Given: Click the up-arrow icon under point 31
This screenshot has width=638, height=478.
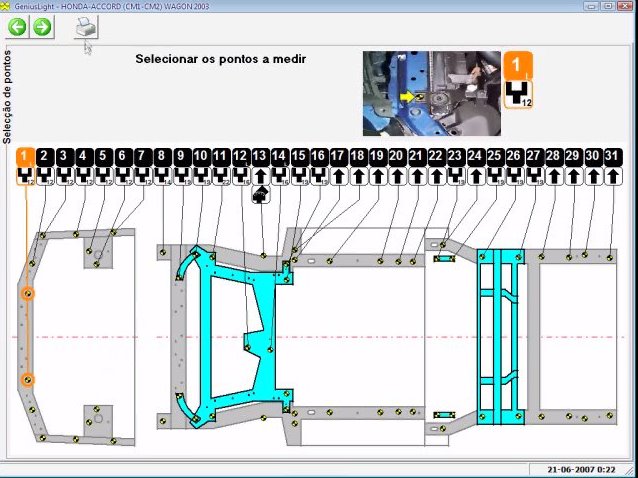Looking at the screenshot, I should [613, 177].
